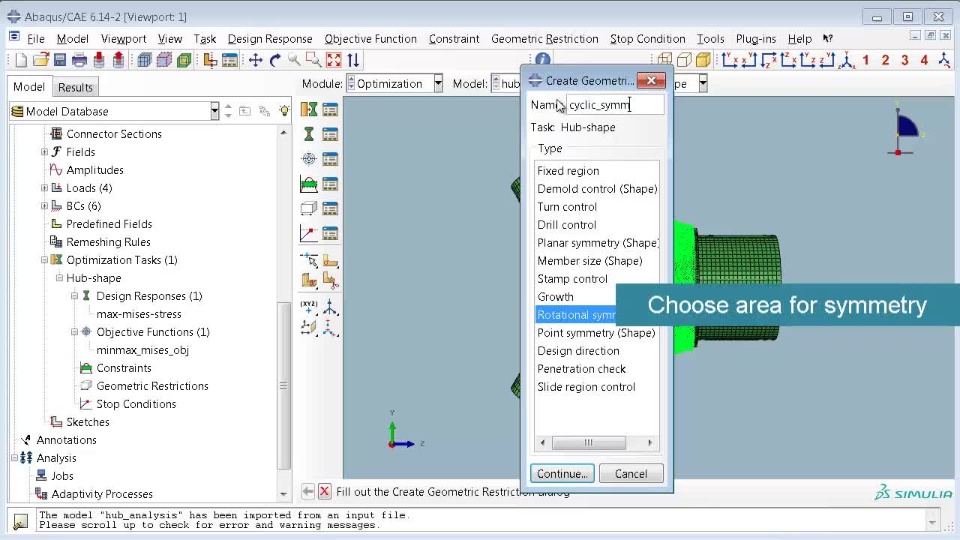Click the Create Constraint icon

pyautogui.click(x=309, y=184)
